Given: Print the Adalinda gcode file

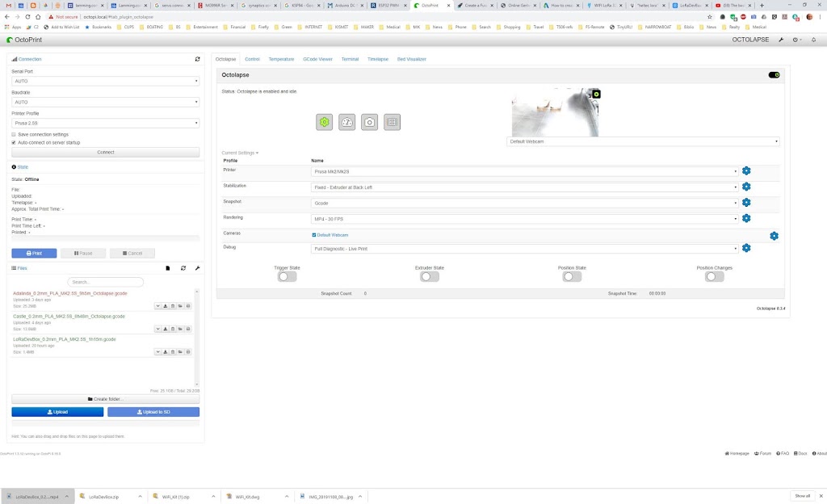Looking at the screenshot, I should click(187, 306).
